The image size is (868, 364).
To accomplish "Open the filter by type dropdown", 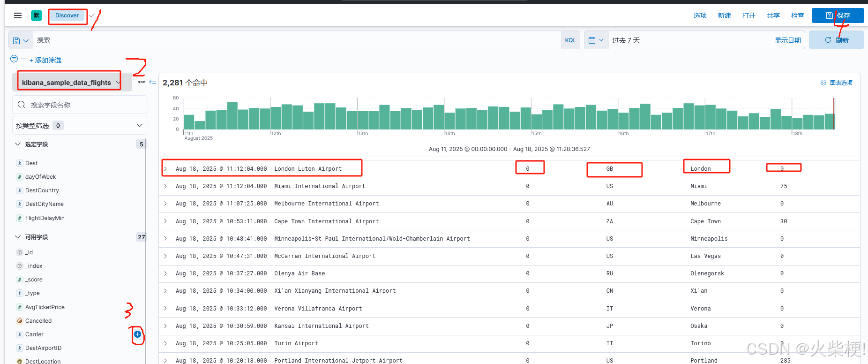I will point(79,125).
